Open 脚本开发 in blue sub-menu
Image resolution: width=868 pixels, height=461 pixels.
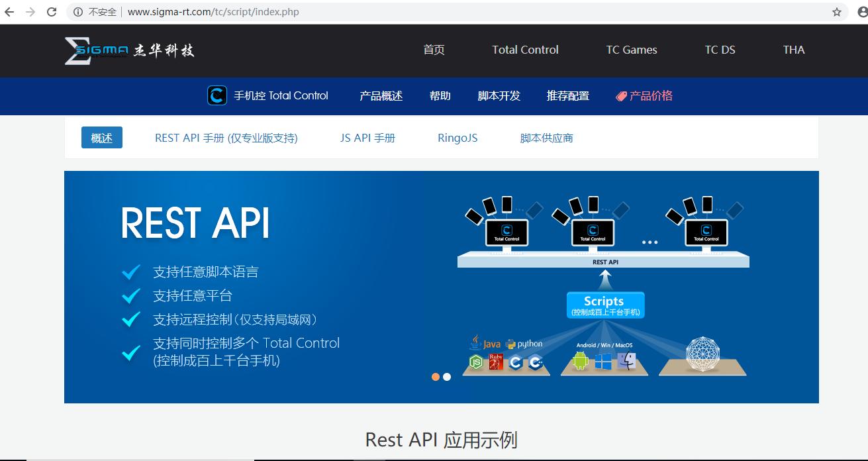point(499,96)
